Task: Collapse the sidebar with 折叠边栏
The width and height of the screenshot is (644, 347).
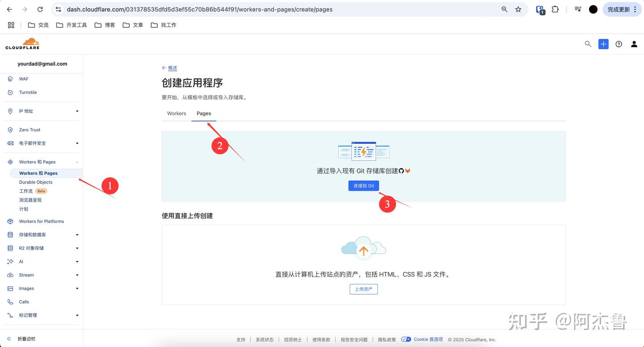Action: coord(26,339)
